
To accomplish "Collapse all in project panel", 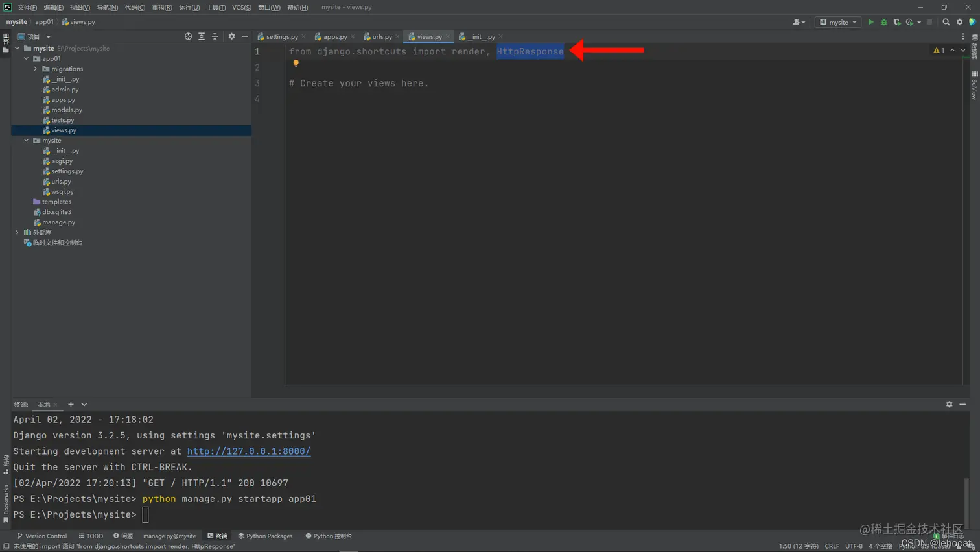I will tap(215, 36).
